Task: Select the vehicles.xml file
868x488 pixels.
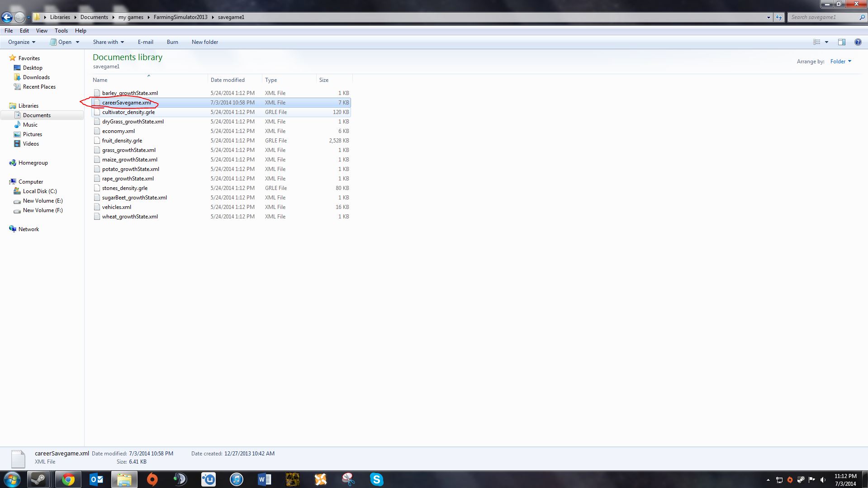Action: [221, 207]
